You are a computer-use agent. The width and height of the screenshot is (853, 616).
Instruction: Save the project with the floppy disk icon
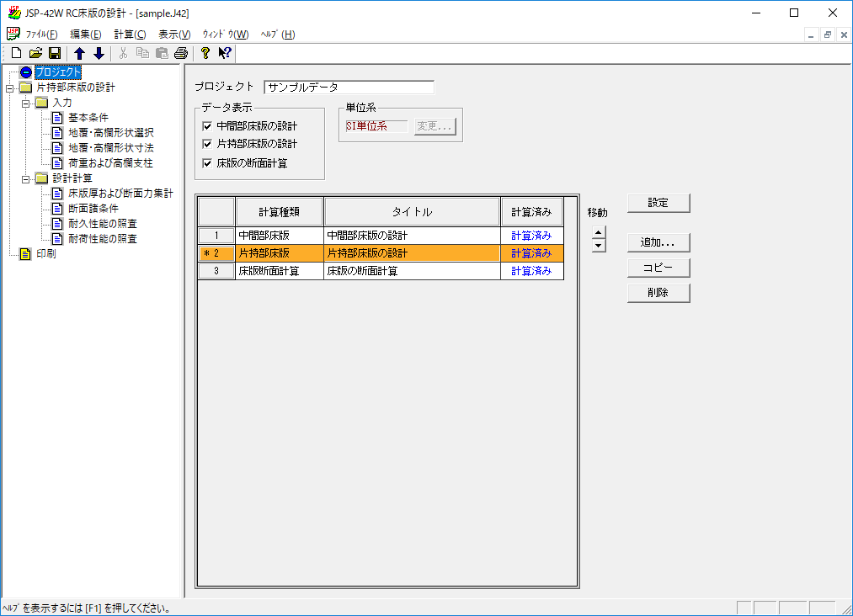(55, 54)
